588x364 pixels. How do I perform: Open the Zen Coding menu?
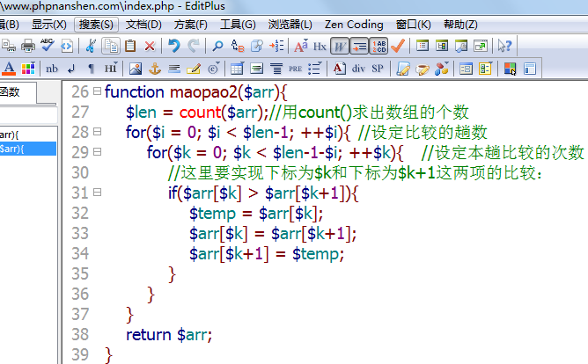[354, 25]
